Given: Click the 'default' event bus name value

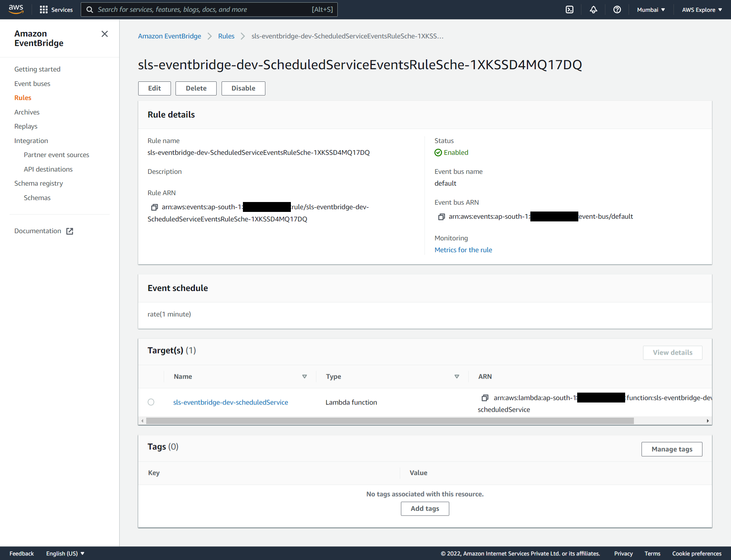Looking at the screenshot, I should pos(445,183).
